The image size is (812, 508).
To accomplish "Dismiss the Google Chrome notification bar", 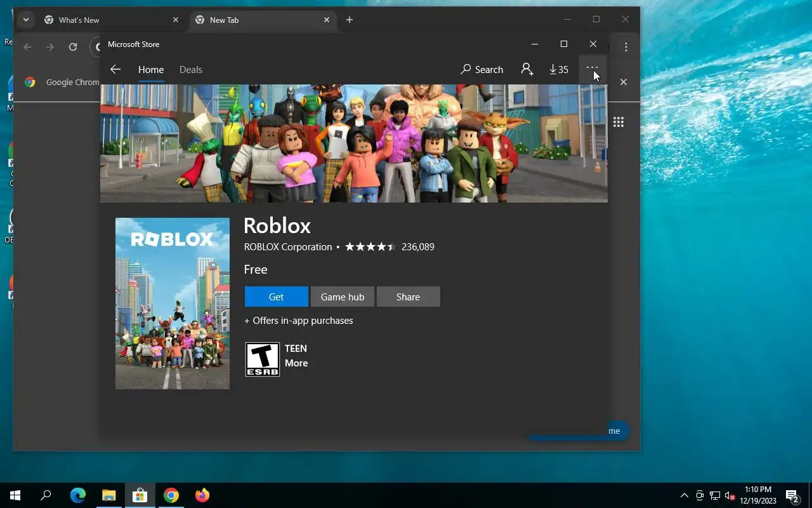I will click(624, 82).
